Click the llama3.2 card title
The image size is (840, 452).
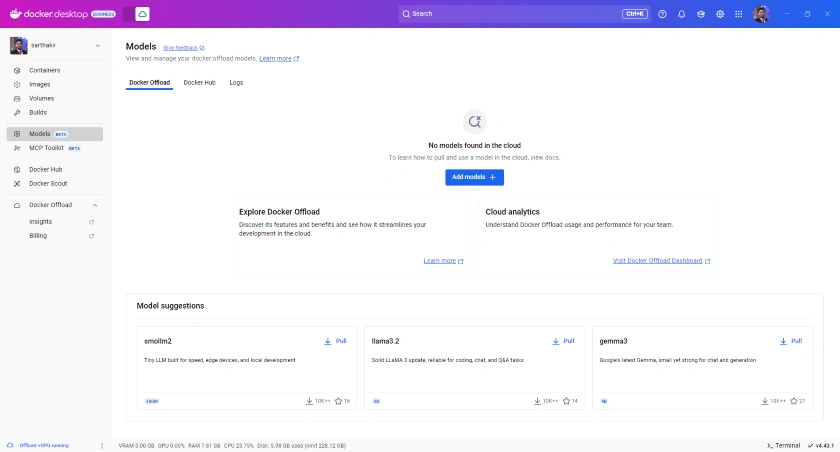coord(385,341)
